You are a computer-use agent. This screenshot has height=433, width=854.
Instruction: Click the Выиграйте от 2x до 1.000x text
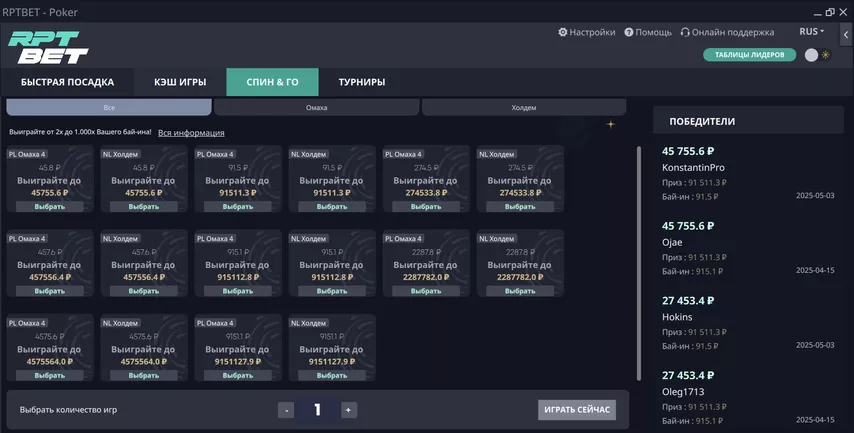tap(80, 132)
